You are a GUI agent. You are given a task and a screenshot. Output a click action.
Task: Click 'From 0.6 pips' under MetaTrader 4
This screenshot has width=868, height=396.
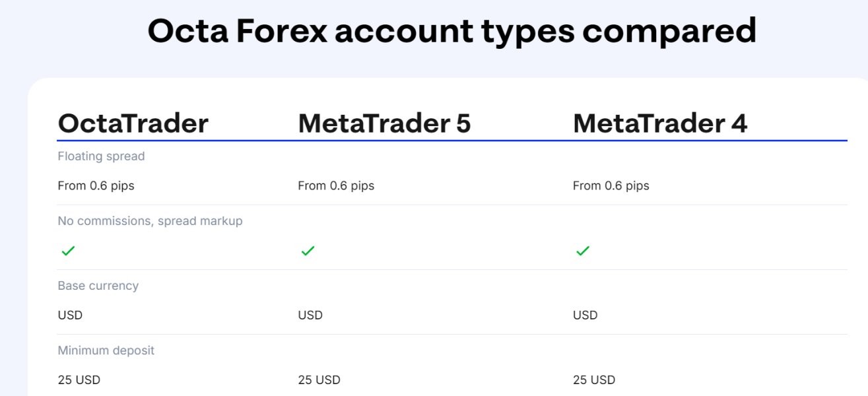(611, 186)
